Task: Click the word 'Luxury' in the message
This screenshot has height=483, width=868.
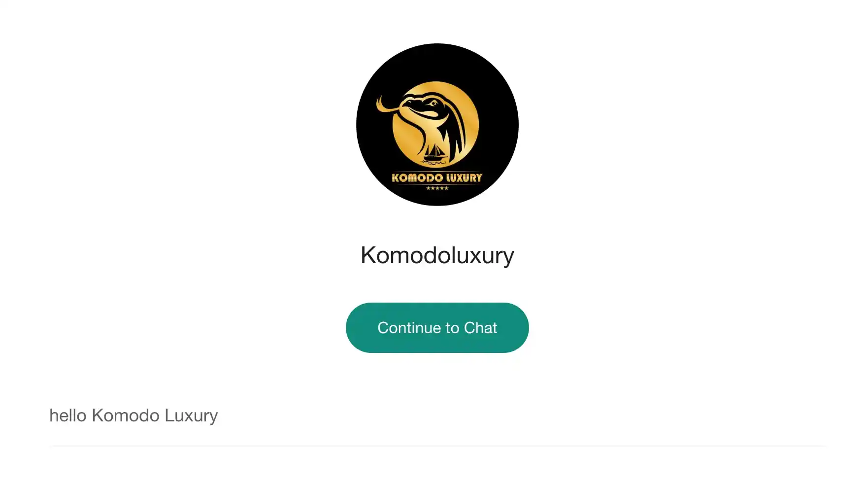Action: click(x=191, y=415)
